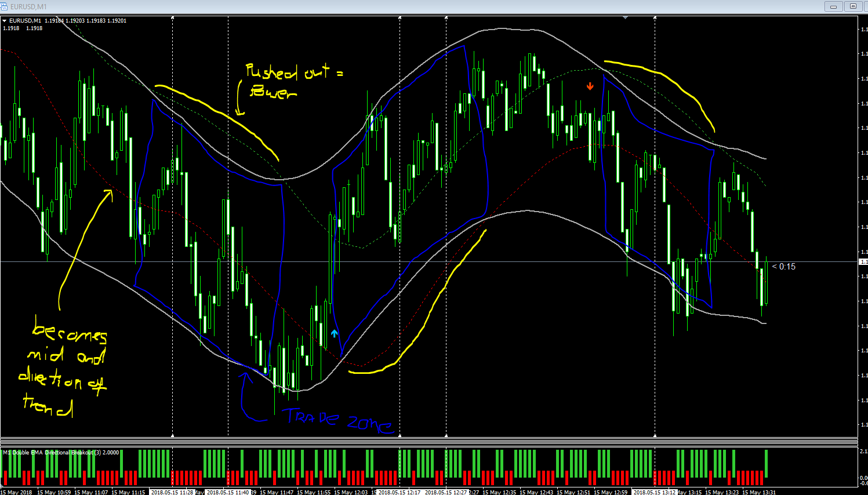Click the EURUSD,M1 chart window icon
The image size is (868, 495).
tap(5, 6)
